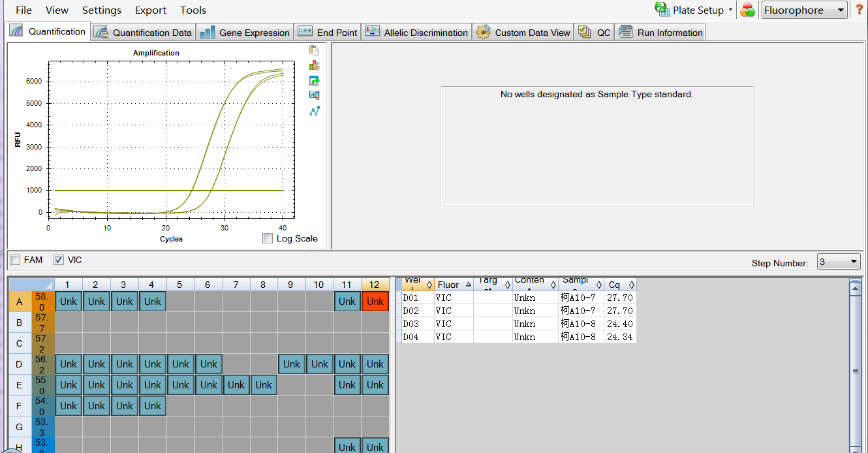This screenshot has width=868, height=453.
Task: Click the table vertical scrollbar thumb
Action: [x=855, y=371]
